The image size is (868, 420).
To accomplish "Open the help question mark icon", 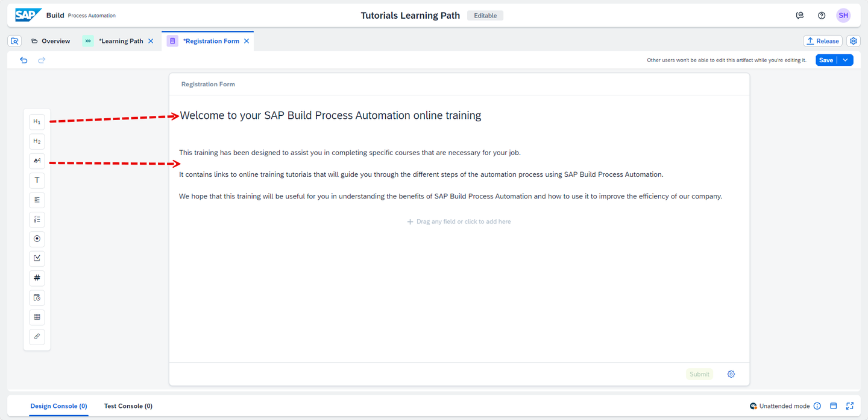I will point(822,16).
